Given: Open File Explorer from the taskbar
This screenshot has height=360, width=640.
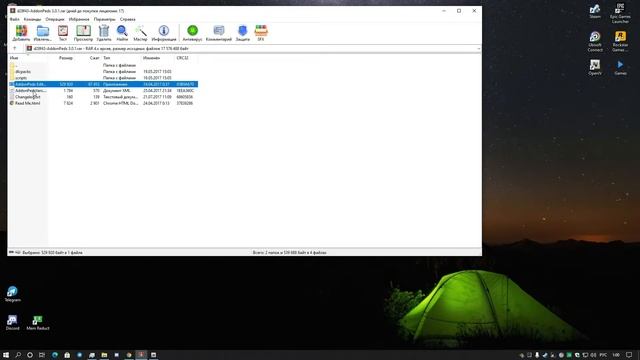Looking at the screenshot, I should coord(104,355).
